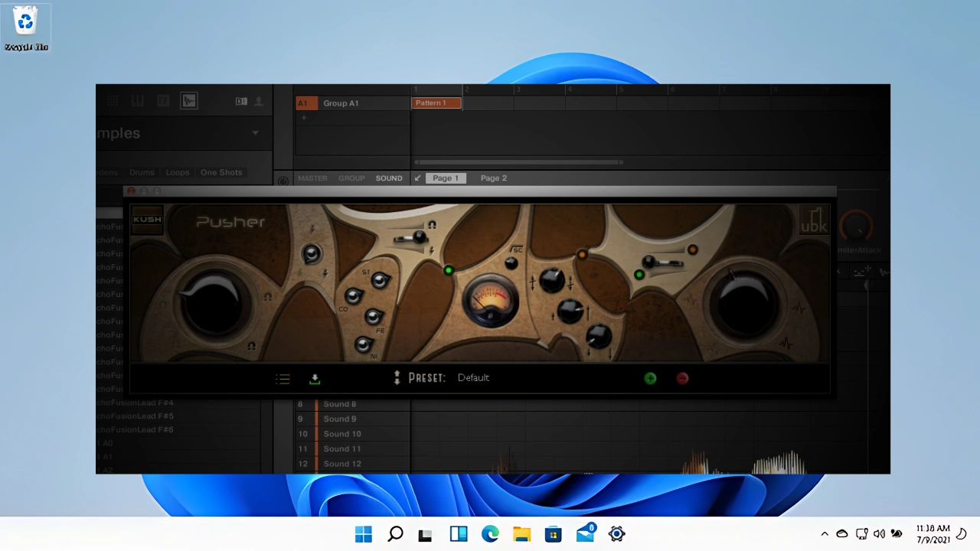Show hidden system tray icons chevron
980x551 pixels.
point(825,534)
